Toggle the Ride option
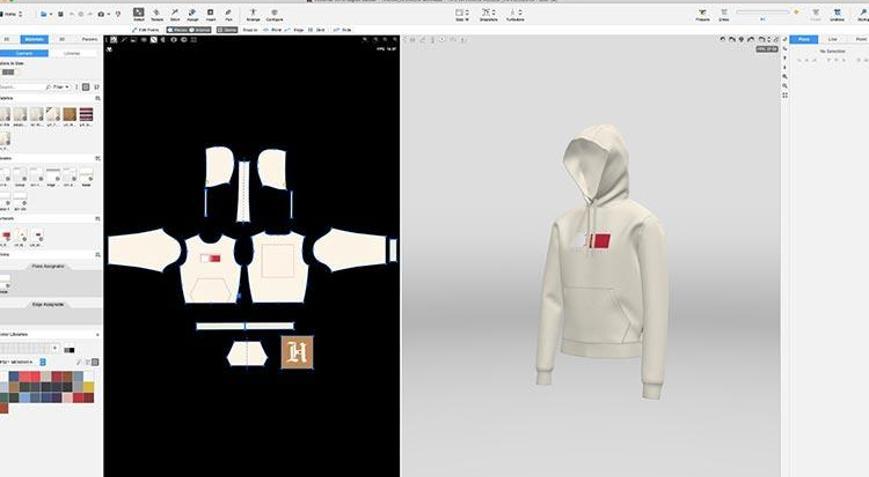The width and height of the screenshot is (869, 477). pyautogui.click(x=343, y=30)
